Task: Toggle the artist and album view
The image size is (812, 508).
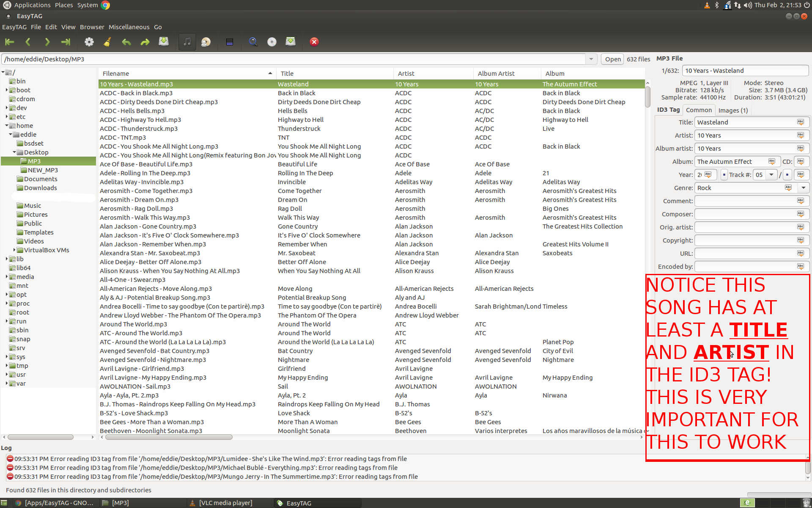Action: click(206, 41)
